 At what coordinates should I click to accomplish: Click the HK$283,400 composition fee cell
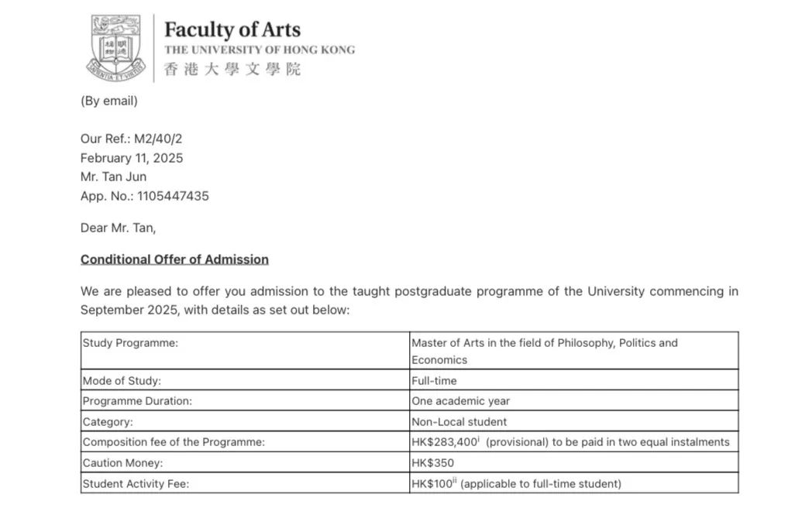(570, 442)
